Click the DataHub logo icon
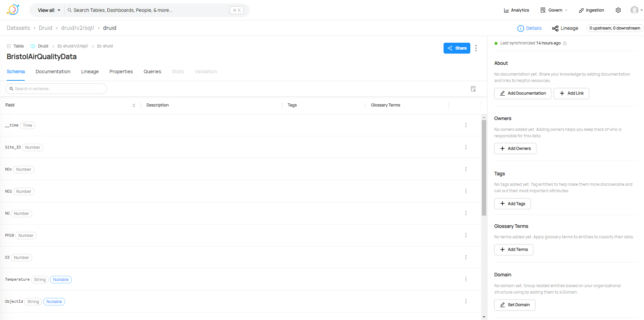Viewport: 644px width, 320px height. click(x=13, y=10)
